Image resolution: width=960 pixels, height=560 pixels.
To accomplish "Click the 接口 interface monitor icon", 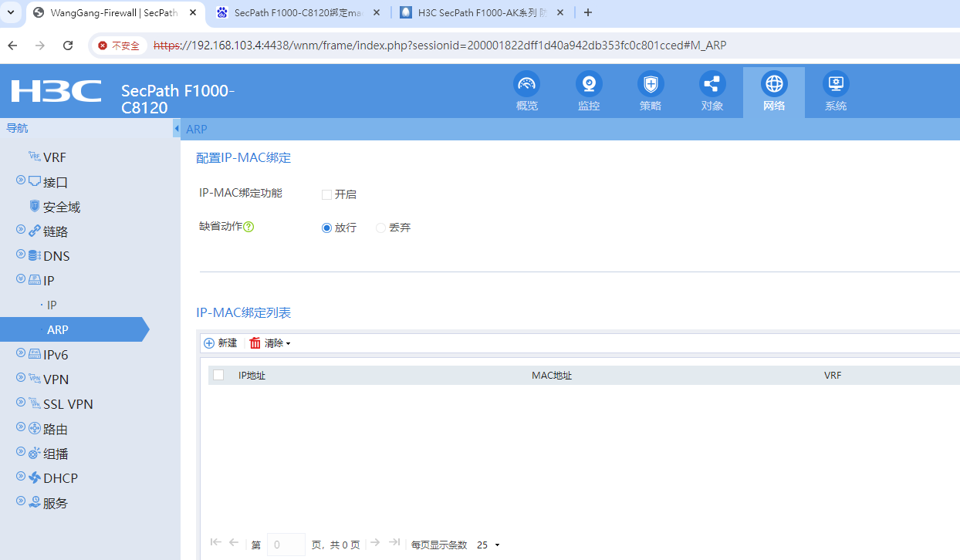I will 34,181.
